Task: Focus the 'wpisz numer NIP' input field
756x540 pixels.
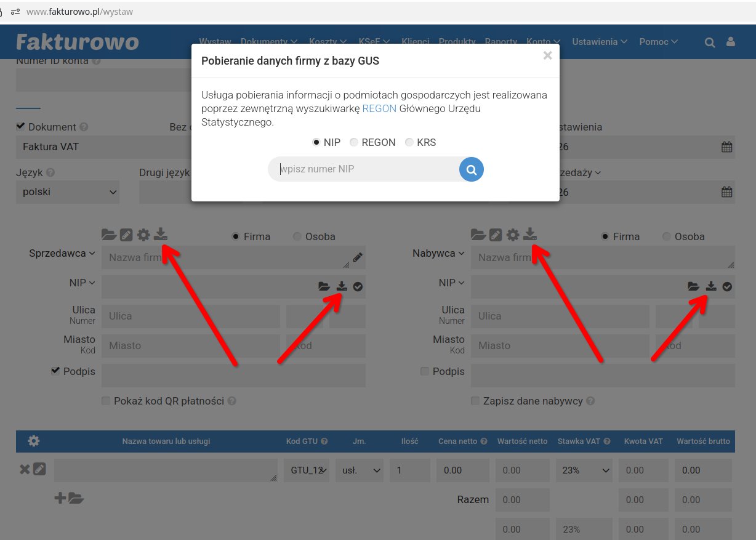Action: pos(364,169)
